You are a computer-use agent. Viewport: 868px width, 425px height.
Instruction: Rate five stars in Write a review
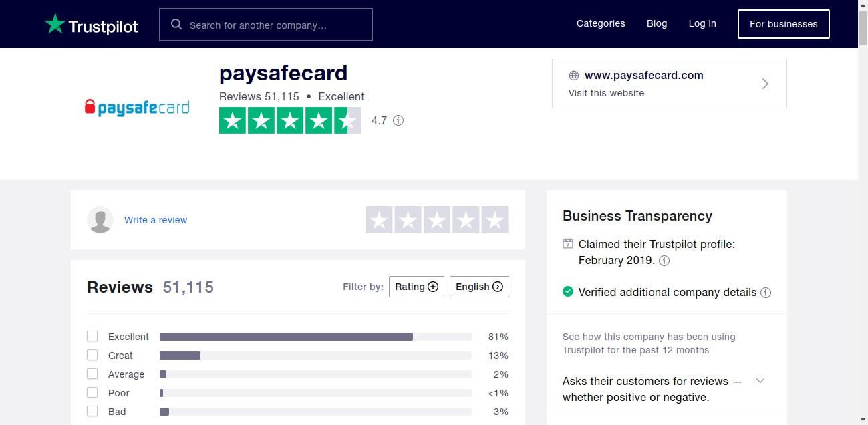(x=495, y=220)
